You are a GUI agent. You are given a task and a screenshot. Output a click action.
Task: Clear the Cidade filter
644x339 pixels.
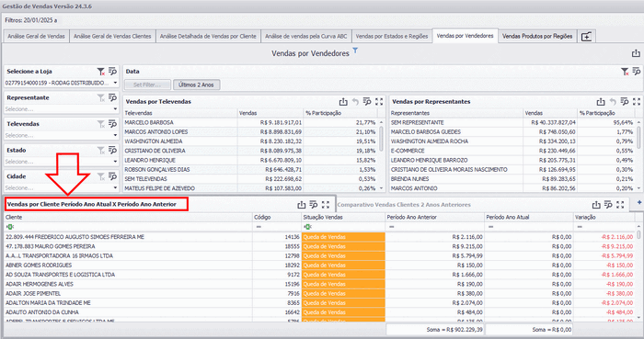point(100,176)
